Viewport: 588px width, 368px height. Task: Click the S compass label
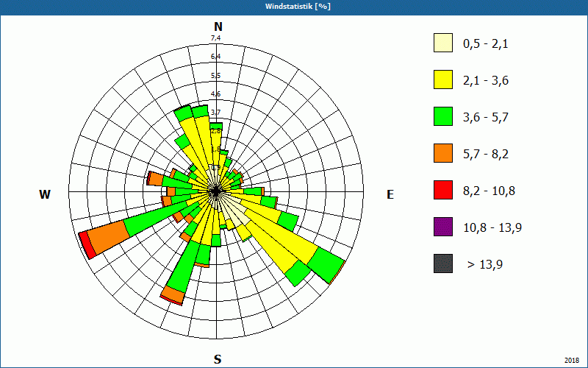[218, 359]
